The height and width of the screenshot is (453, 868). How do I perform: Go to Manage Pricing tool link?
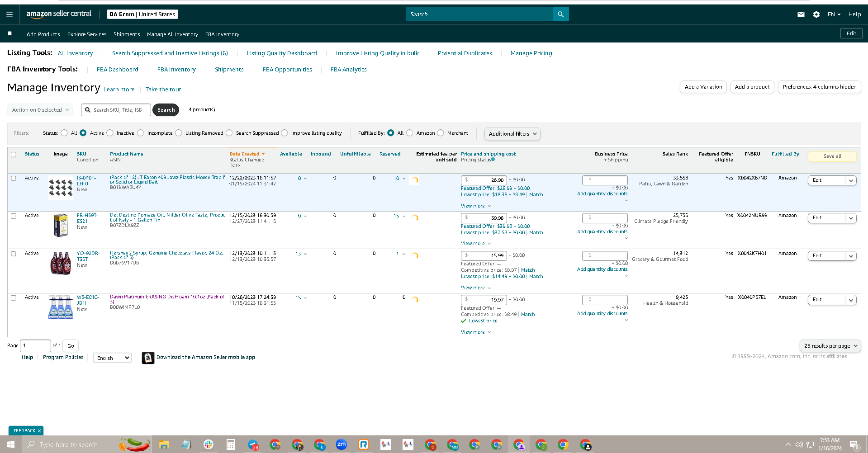click(x=531, y=53)
